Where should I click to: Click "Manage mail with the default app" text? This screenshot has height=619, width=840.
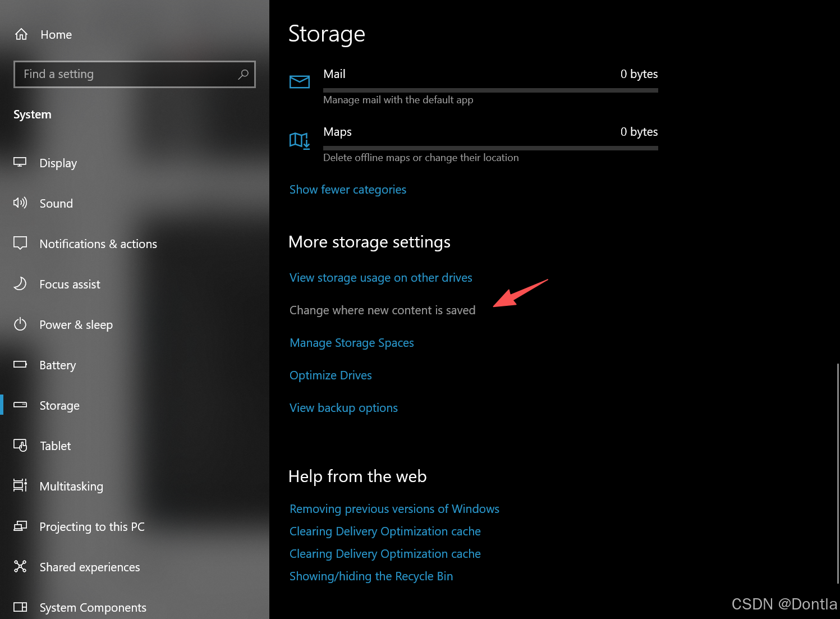coord(398,100)
